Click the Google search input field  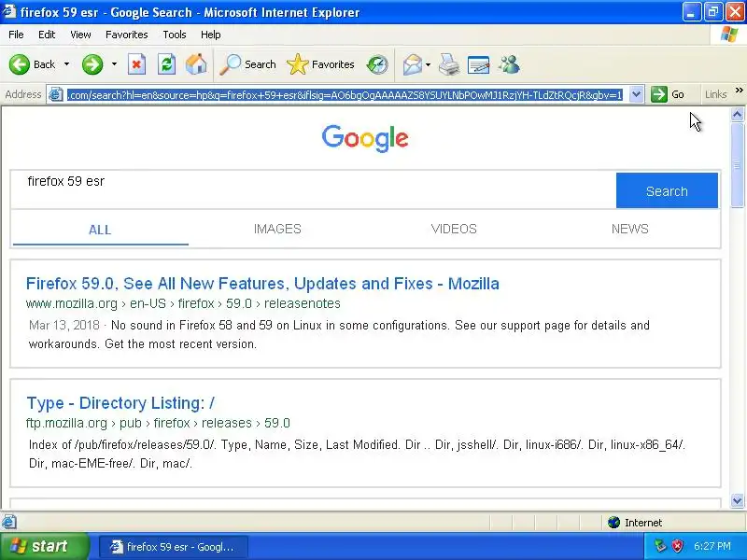point(314,189)
